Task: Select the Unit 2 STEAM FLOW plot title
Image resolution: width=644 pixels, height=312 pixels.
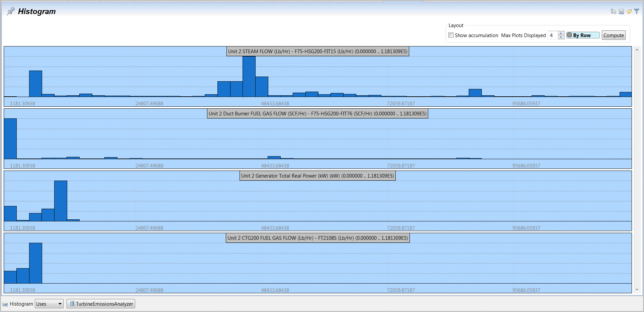Action: pyautogui.click(x=317, y=51)
